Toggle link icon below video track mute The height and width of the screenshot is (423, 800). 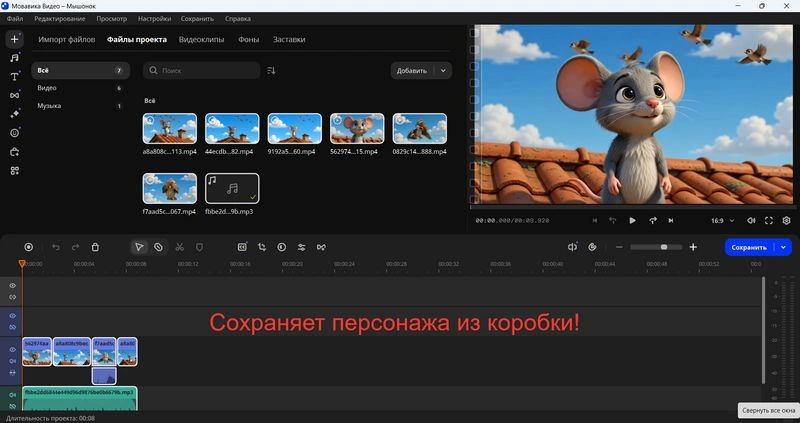pos(13,372)
